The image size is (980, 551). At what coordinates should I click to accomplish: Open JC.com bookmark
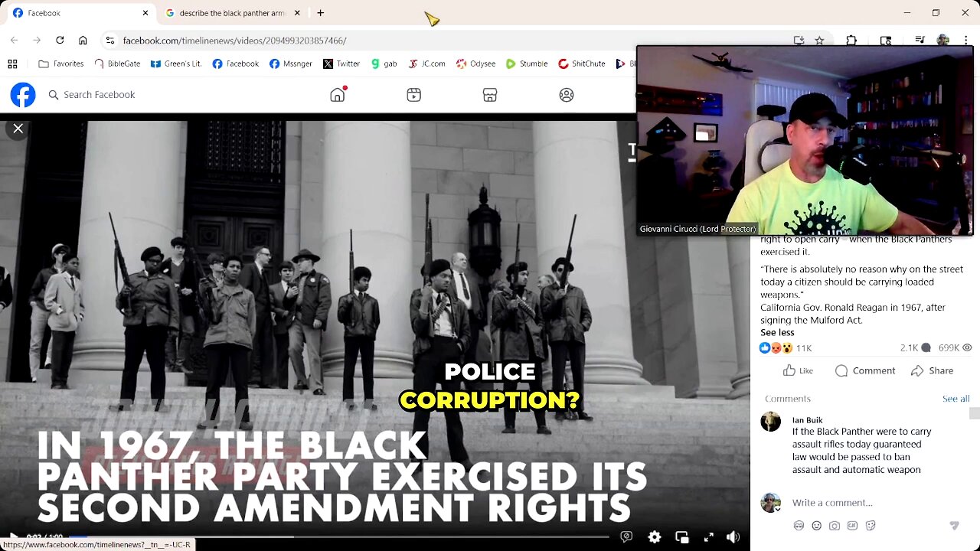426,64
